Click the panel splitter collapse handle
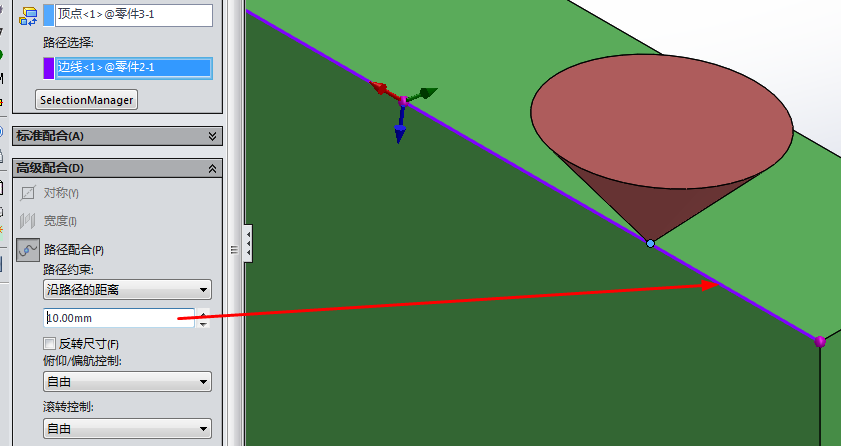The height and width of the screenshot is (446, 841). click(x=248, y=243)
